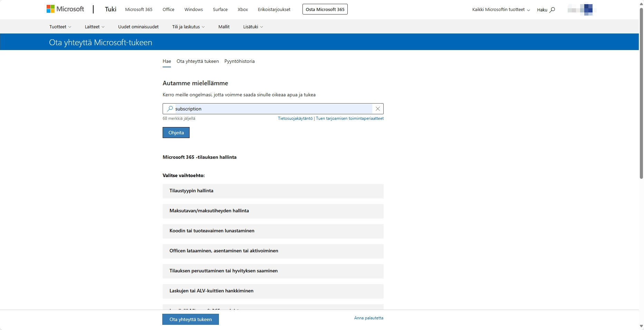
Task: Click the Microsoft logo
Action: point(65,9)
